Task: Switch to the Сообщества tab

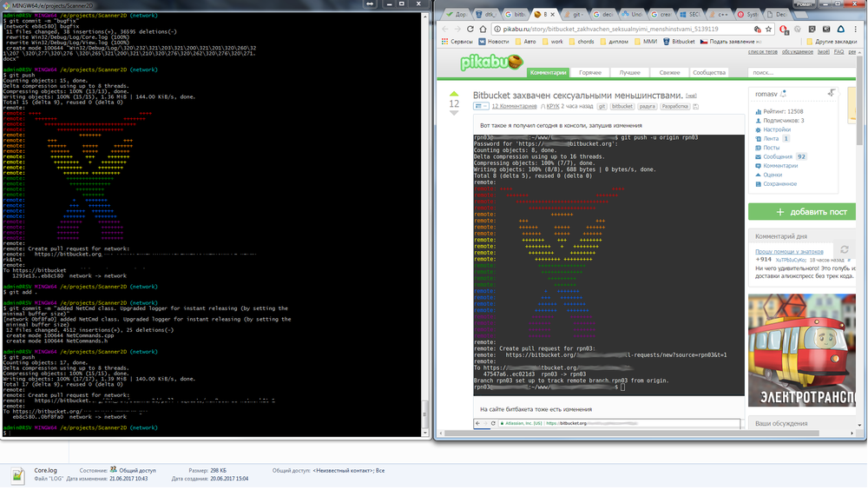Action: pyautogui.click(x=709, y=73)
